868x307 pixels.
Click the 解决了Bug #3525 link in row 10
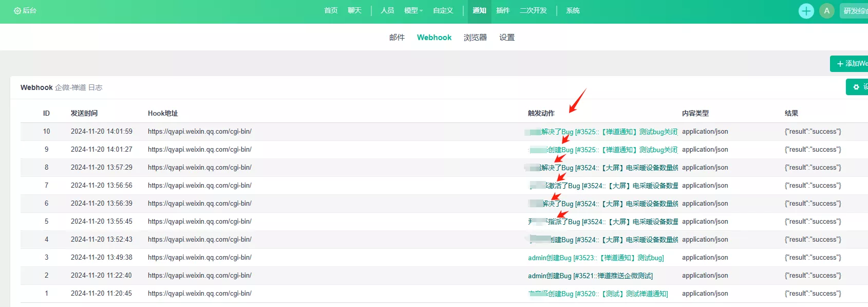point(601,132)
